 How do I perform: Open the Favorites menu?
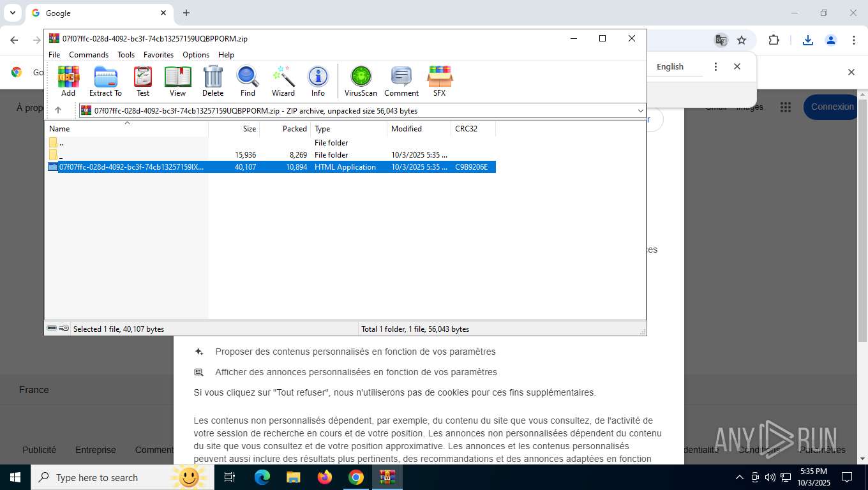pyautogui.click(x=158, y=55)
